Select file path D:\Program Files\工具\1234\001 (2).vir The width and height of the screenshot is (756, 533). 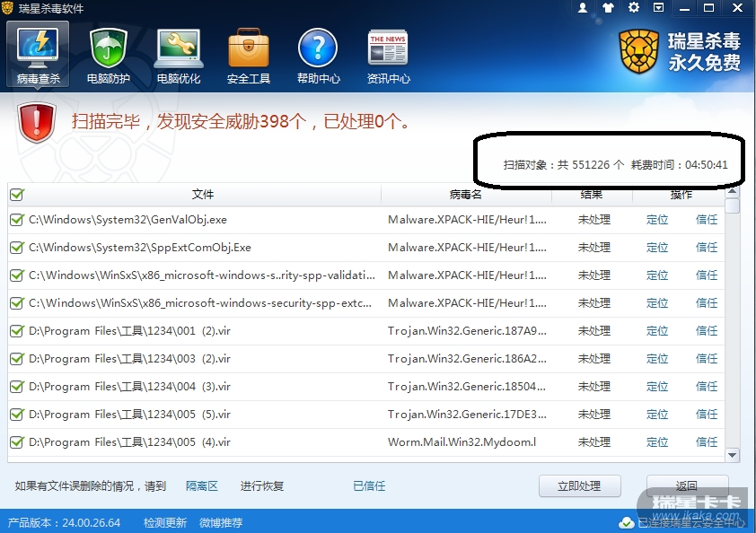(129, 331)
